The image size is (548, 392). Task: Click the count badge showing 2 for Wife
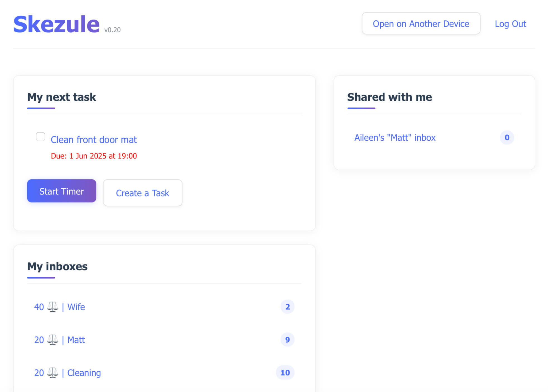(287, 307)
